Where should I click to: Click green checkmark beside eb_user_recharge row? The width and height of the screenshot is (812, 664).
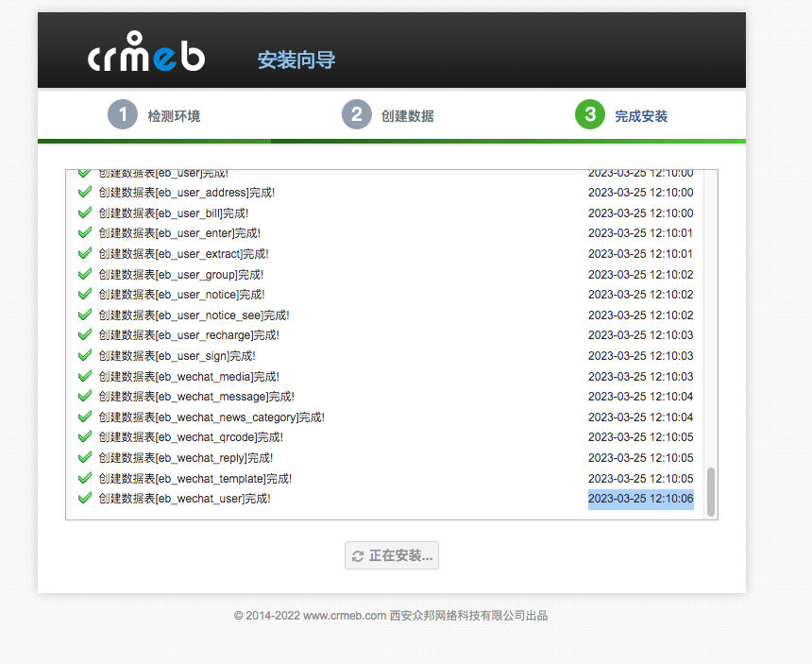[85, 335]
